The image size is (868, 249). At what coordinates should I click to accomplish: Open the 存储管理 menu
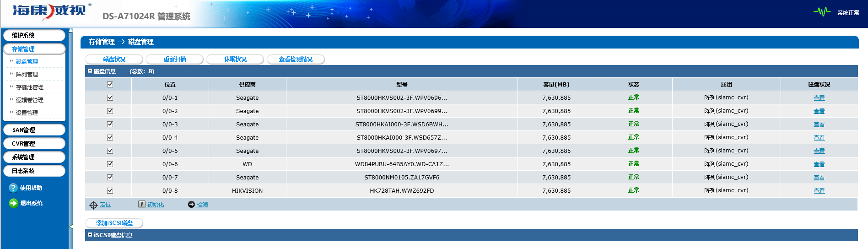click(34, 49)
